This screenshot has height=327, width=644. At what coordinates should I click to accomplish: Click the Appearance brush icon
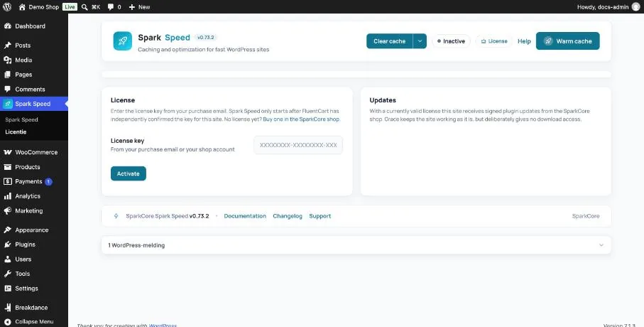tap(7, 230)
